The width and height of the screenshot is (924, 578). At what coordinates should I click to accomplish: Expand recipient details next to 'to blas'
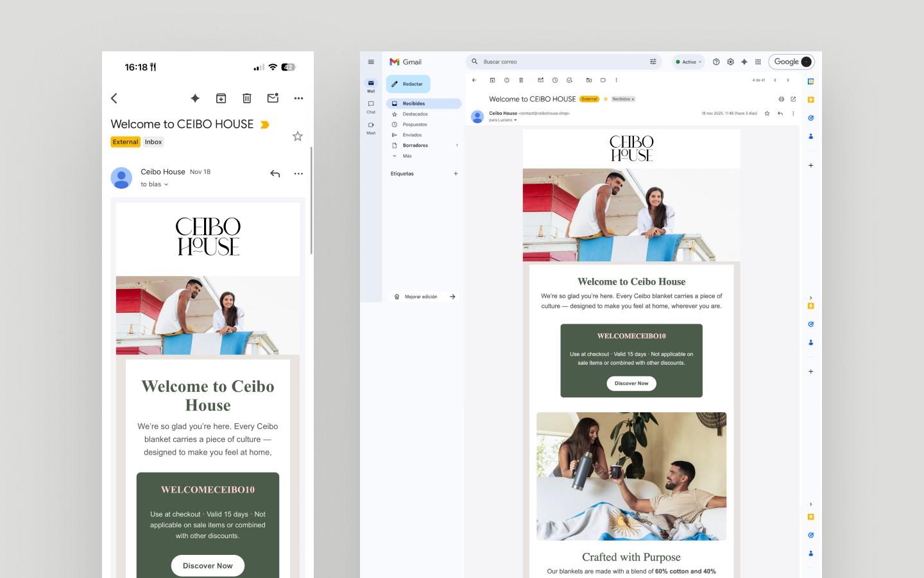166,184
